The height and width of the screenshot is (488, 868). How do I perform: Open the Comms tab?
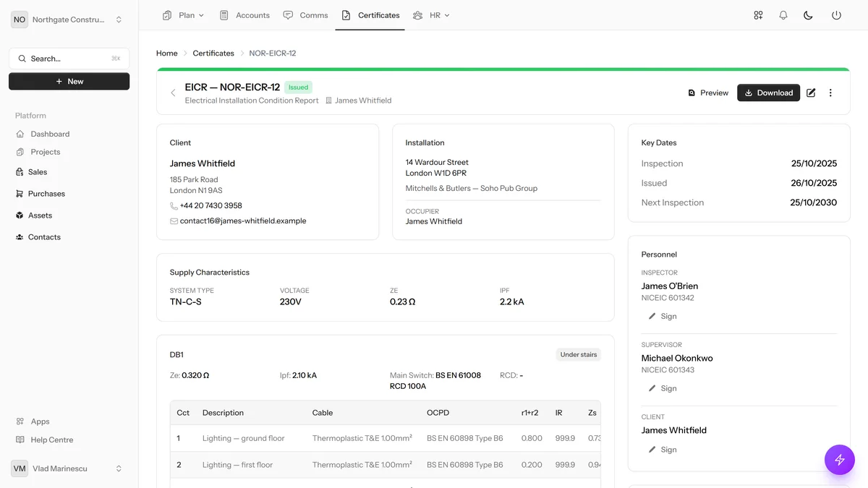click(x=305, y=15)
